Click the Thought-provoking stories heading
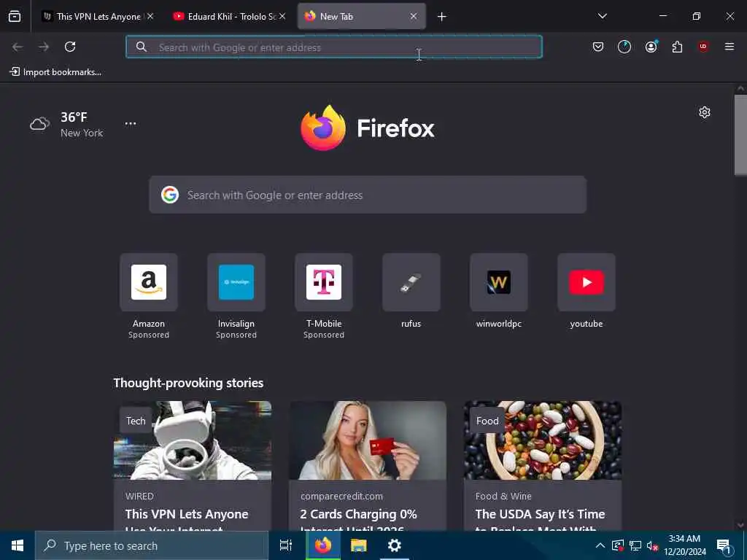747x560 pixels. click(188, 383)
